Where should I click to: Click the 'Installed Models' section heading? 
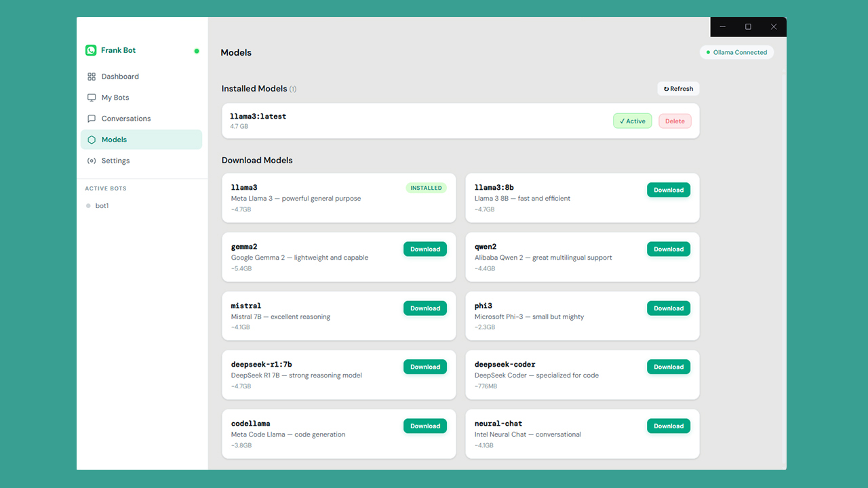point(254,89)
